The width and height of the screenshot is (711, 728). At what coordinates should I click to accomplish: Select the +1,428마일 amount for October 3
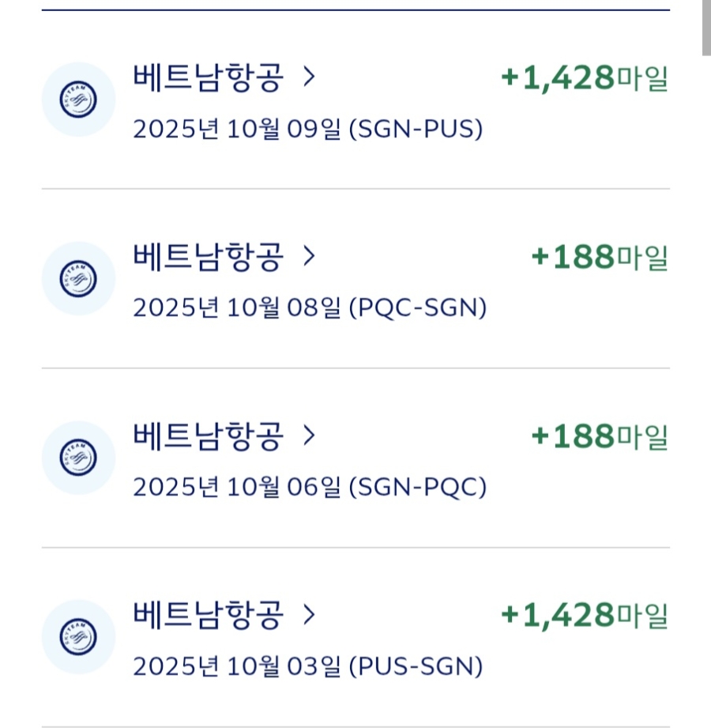[x=585, y=615]
